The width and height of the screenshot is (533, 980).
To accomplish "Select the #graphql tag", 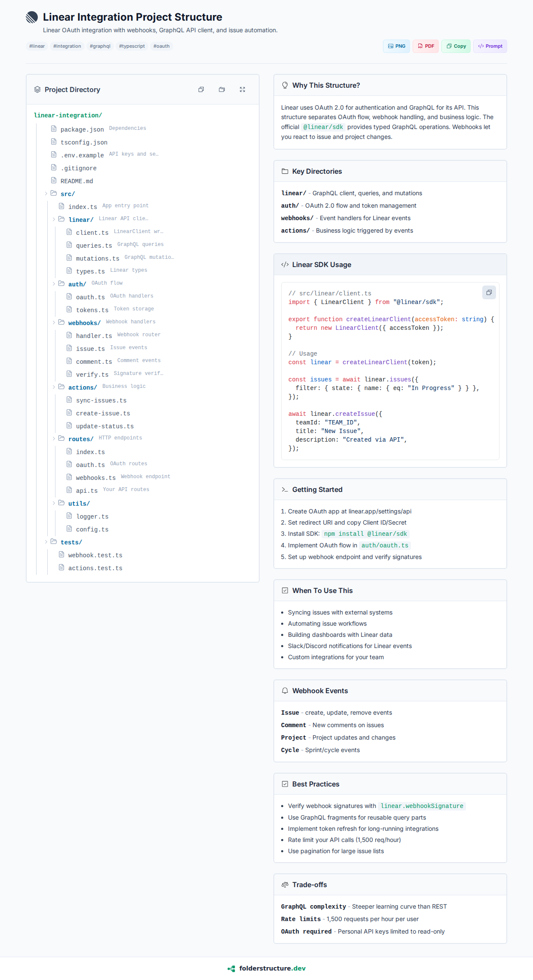I will 100,46.
